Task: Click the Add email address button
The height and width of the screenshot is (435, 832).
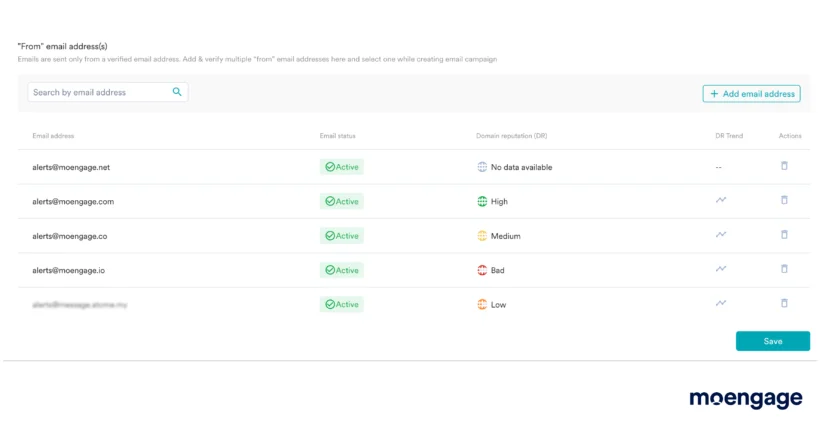Action: 751,94
